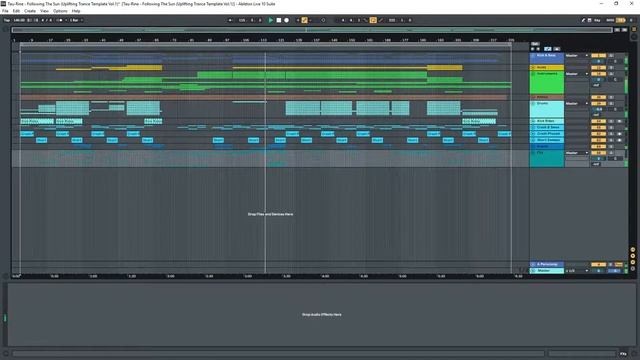
Task: Toggle computer MIDI keyboard icon
Action: pos(589,20)
